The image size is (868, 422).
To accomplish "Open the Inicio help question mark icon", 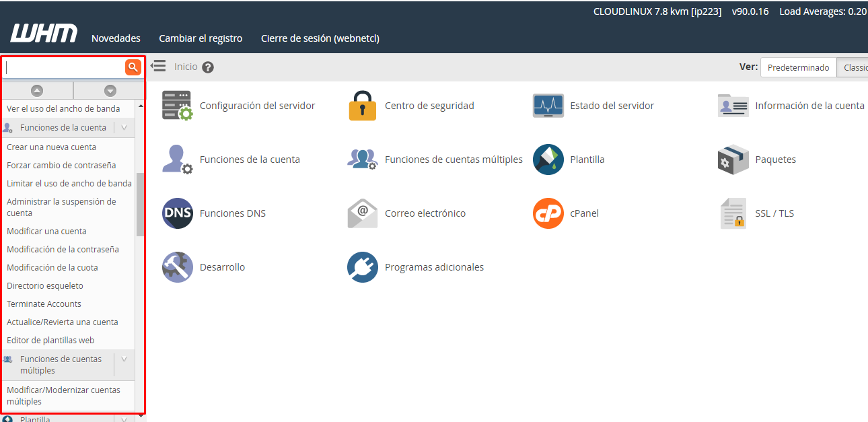I will pyautogui.click(x=208, y=67).
